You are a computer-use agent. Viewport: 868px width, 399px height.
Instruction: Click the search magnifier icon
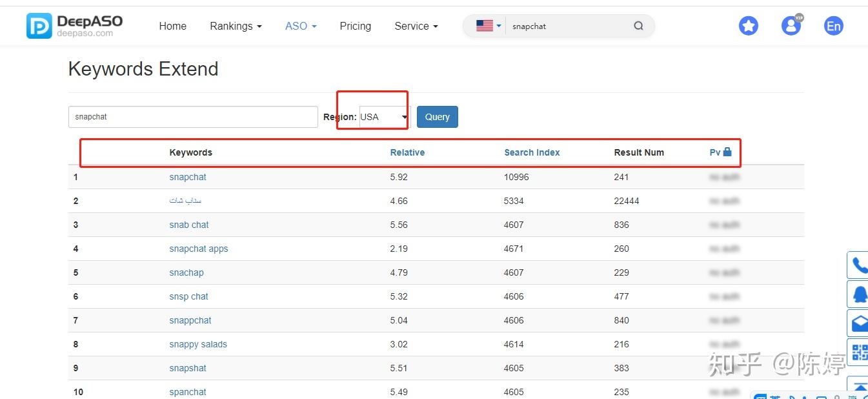pos(638,26)
